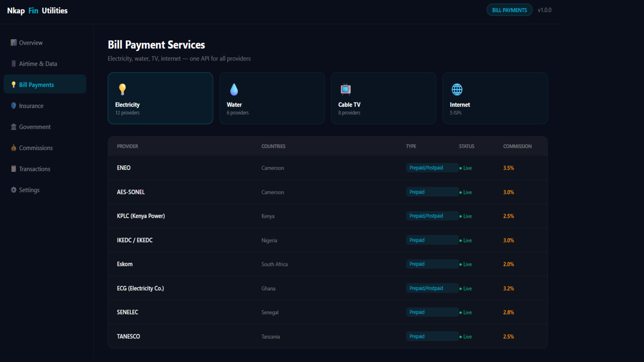Select the Electricity 12 providers card
This screenshot has height=362, width=644.
pyautogui.click(x=160, y=98)
